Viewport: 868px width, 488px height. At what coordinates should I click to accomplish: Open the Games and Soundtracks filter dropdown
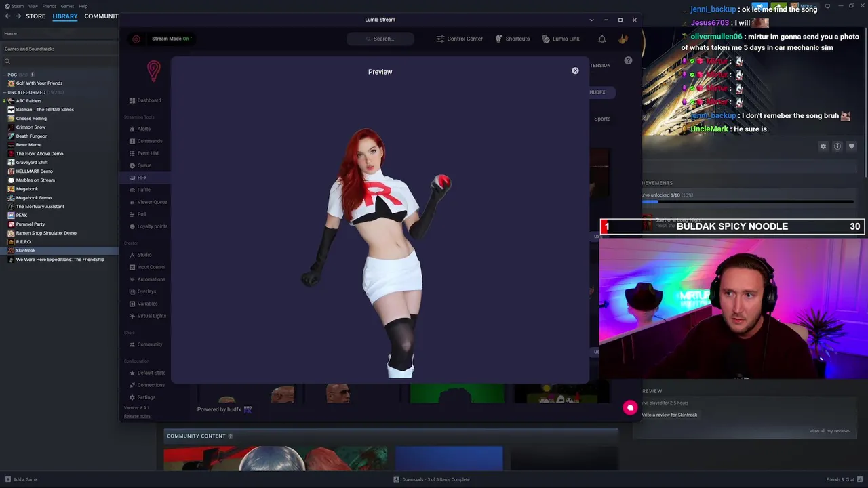tap(59, 49)
